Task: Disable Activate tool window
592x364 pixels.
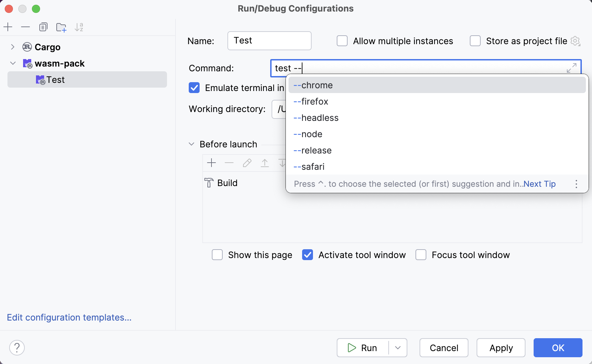Action: pos(307,255)
